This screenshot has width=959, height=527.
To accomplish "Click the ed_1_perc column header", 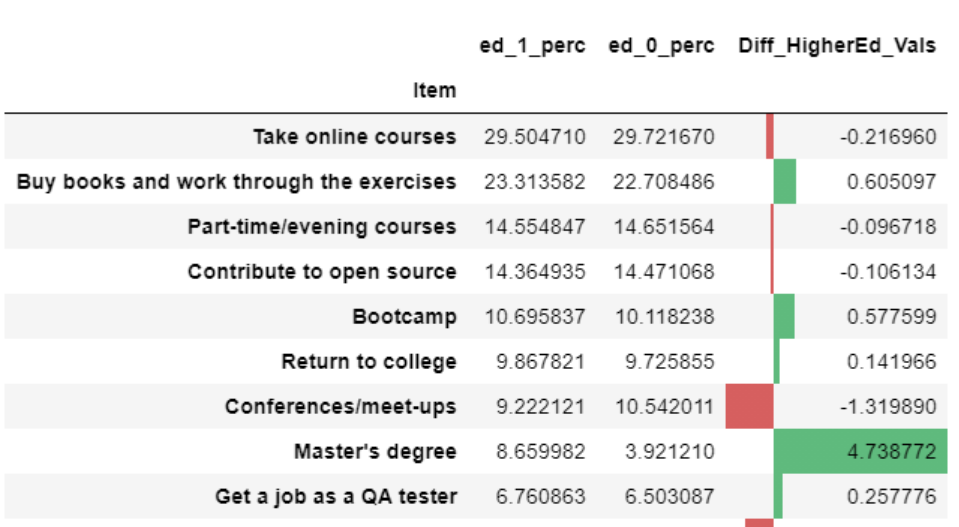I will (x=532, y=46).
